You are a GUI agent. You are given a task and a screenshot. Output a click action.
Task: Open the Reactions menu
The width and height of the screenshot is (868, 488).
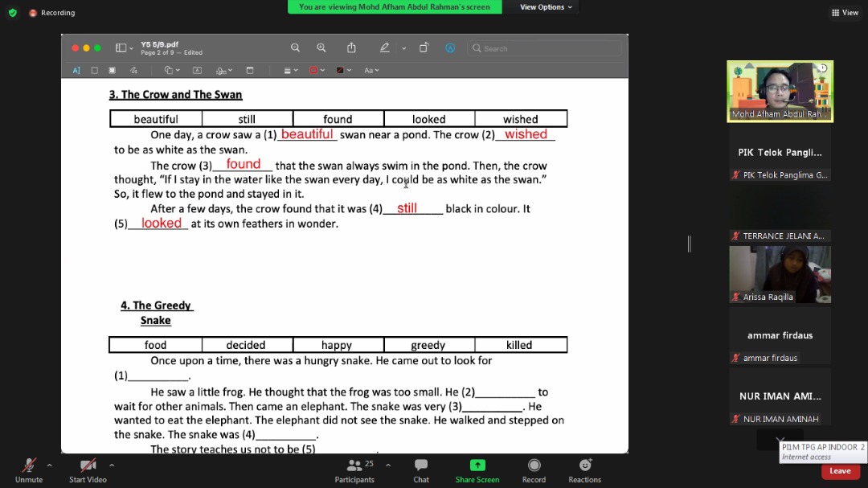(584, 470)
